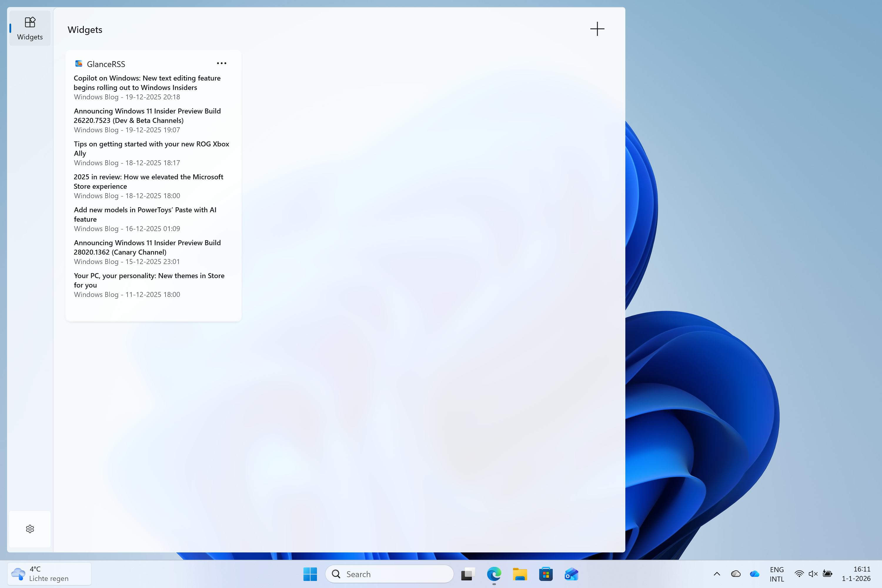Click the add widget plus icon
882x588 pixels.
point(597,29)
